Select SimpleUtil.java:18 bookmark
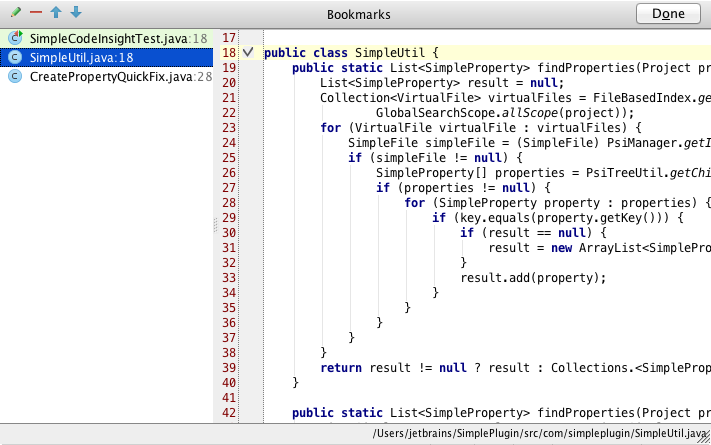Viewport: 711px width, 445px height. 107,58
